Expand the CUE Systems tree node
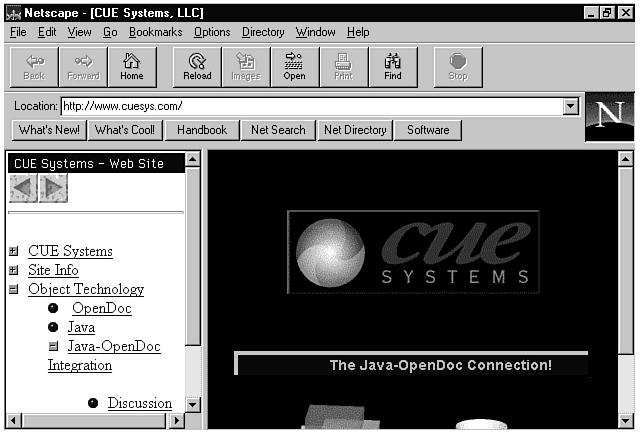The height and width of the screenshot is (435, 640). [14, 252]
